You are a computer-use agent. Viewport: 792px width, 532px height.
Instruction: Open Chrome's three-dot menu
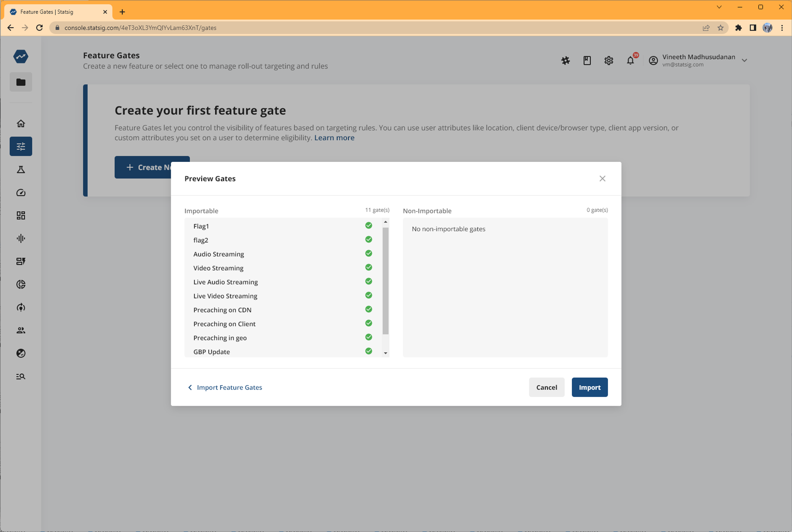(782, 28)
